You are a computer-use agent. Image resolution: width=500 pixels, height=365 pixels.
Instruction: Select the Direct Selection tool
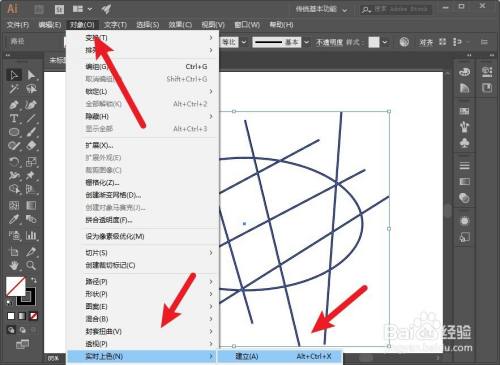click(31, 75)
